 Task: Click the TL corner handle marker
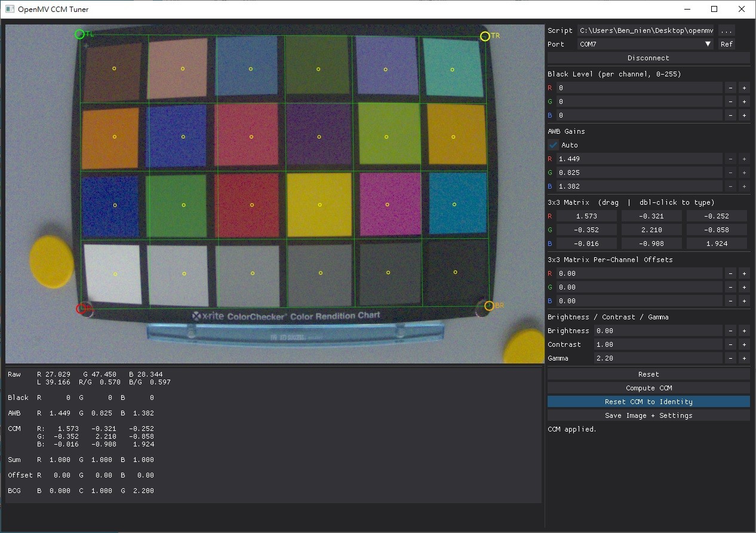click(79, 34)
